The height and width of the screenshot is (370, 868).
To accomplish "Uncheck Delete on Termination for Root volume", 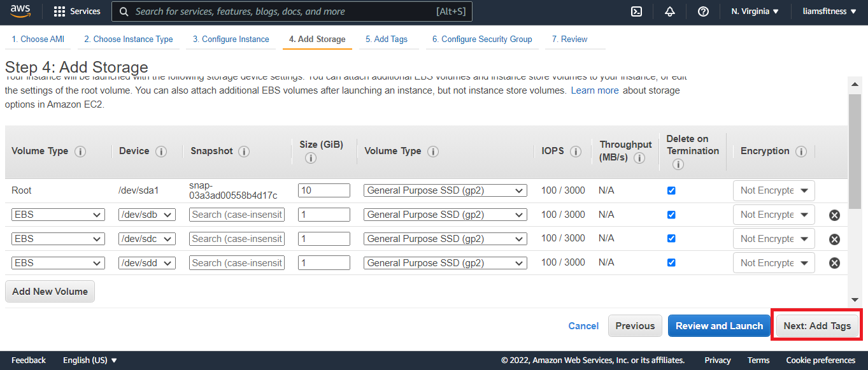I will pyautogui.click(x=671, y=190).
